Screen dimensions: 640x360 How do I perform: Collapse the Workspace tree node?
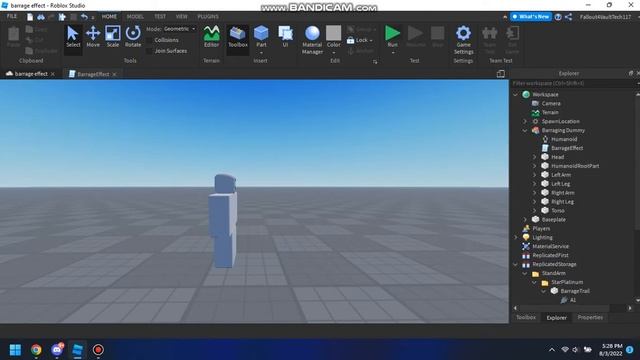[516, 94]
